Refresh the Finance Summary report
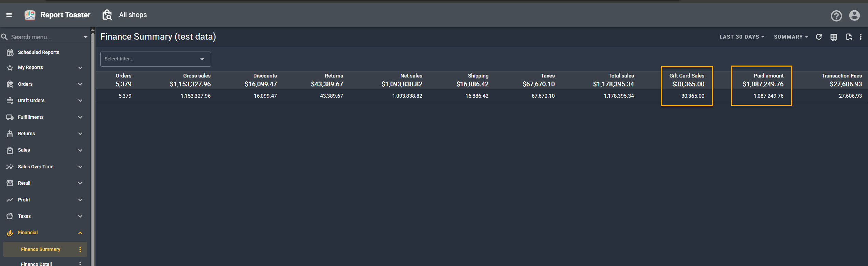This screenshot has height=266, width=868. 819,37
